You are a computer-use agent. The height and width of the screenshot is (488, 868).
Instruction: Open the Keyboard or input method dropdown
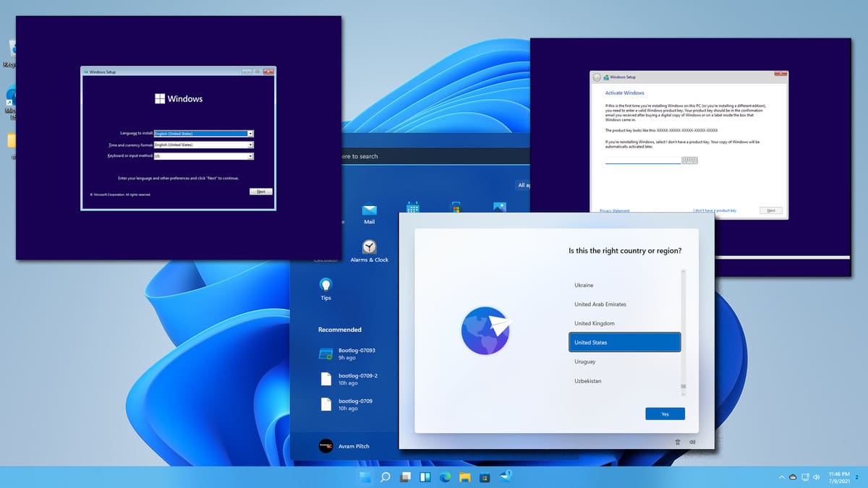point(250,156)
